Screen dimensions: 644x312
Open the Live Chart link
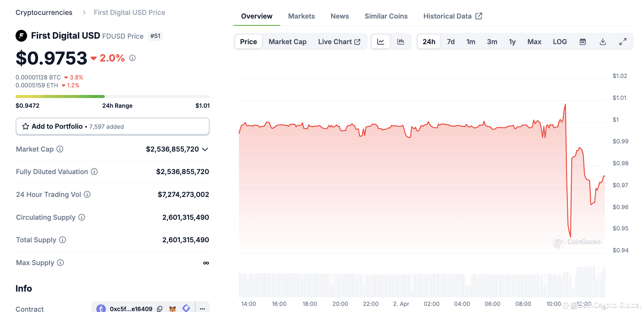coord(339,42)
